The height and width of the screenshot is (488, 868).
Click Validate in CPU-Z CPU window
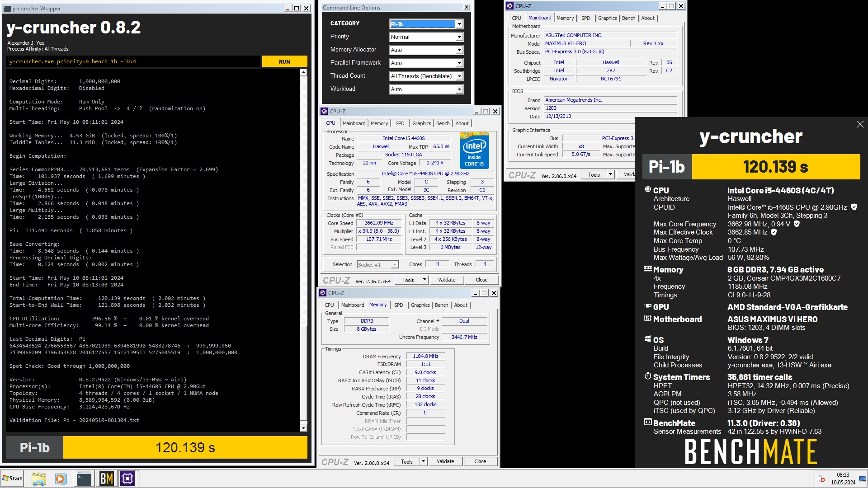pos(447,280)
